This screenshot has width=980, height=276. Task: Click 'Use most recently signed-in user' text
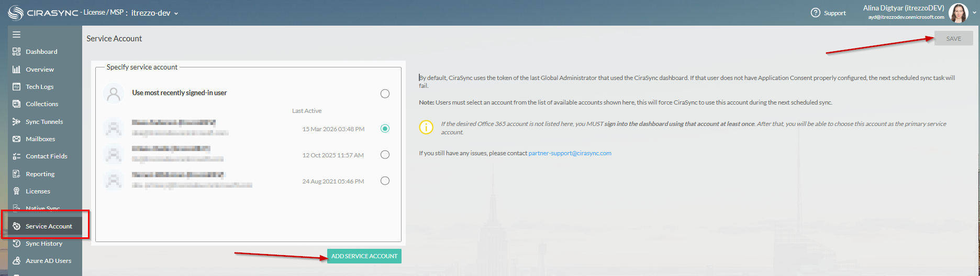pyautogui.click(x=180, y=93)
